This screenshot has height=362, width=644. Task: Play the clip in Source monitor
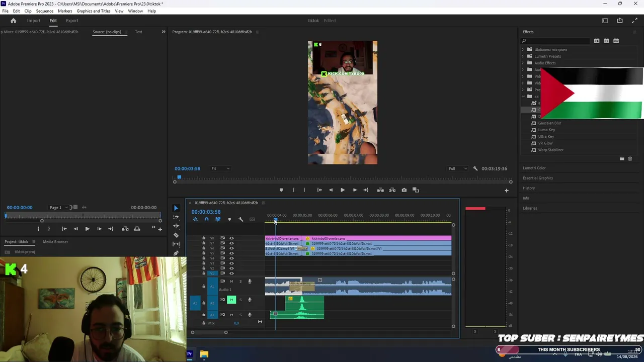87,229
